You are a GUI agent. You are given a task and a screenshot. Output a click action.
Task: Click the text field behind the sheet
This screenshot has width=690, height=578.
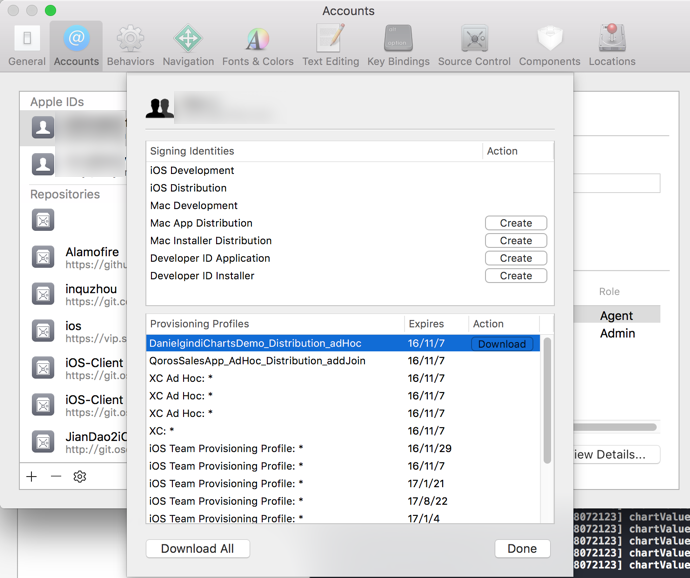617,183
